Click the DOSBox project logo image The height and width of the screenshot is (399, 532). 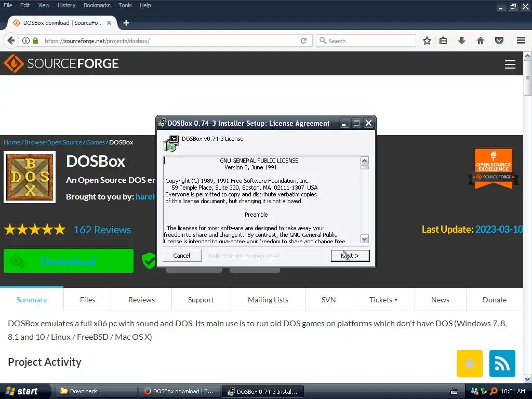pyautogui.click(x=30, y=177)
